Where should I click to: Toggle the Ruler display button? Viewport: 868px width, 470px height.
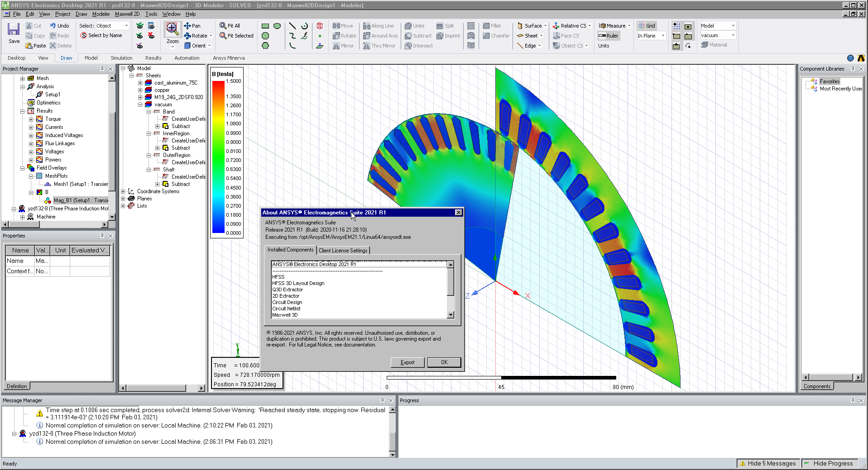(x=608, y=36)
